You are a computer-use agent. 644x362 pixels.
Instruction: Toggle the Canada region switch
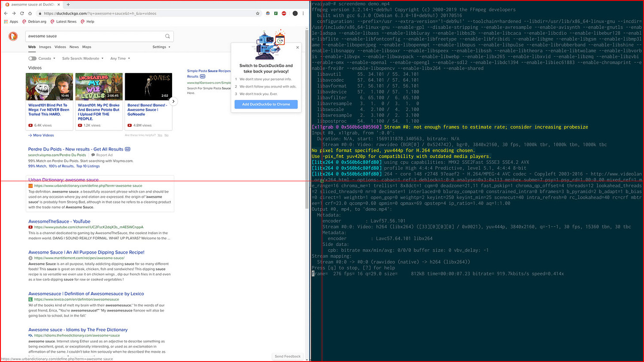pos(32,58)
